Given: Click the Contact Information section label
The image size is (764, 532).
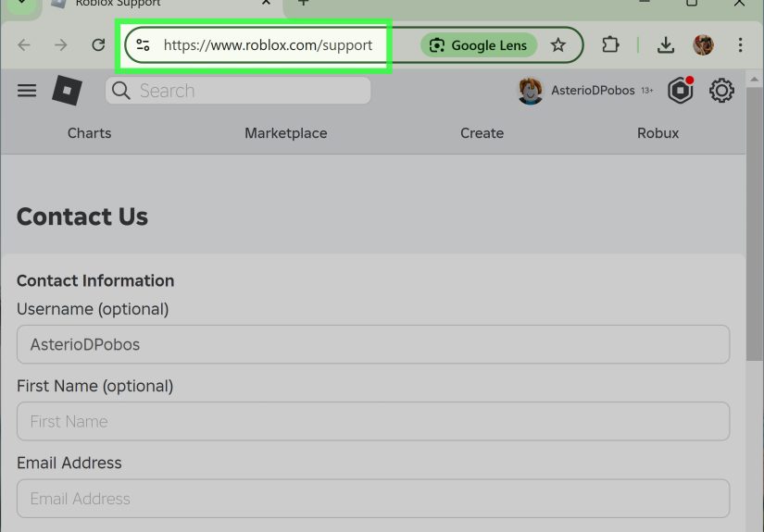Looking at the screenshot, I should (x=95, y=281).
